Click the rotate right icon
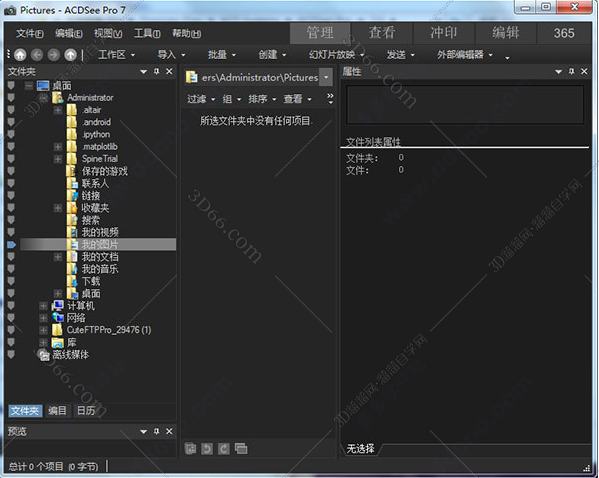599x478 pixels. pos(224,449)
